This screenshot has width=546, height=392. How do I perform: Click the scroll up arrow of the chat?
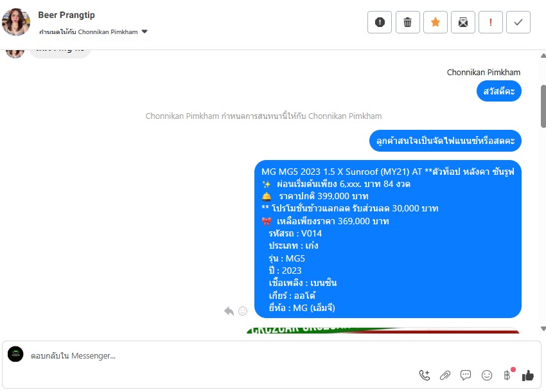(x=543, y=55)
